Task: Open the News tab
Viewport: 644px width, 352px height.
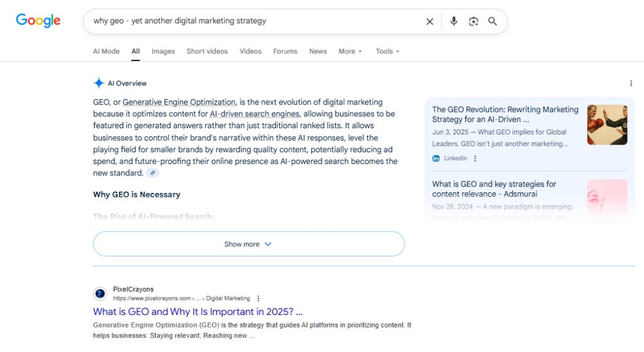Action: [318, 52]
